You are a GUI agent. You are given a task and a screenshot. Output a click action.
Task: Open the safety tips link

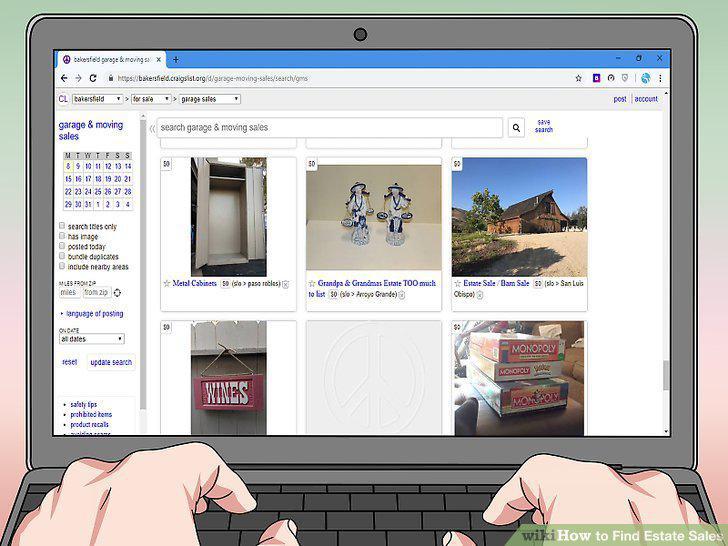[84, 404]
